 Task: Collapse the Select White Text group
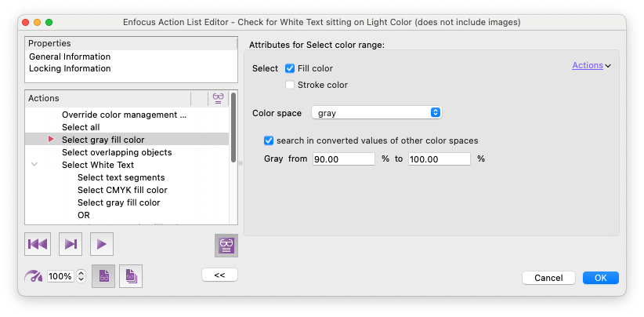(x=34, y=165)
